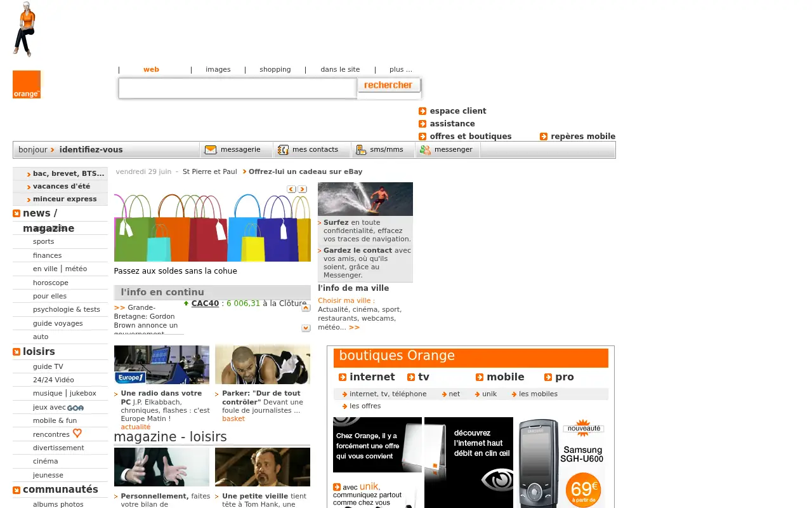Open the surfer thumbnail image
Screen dimensions: 812x508
click(x=365, y=199)
